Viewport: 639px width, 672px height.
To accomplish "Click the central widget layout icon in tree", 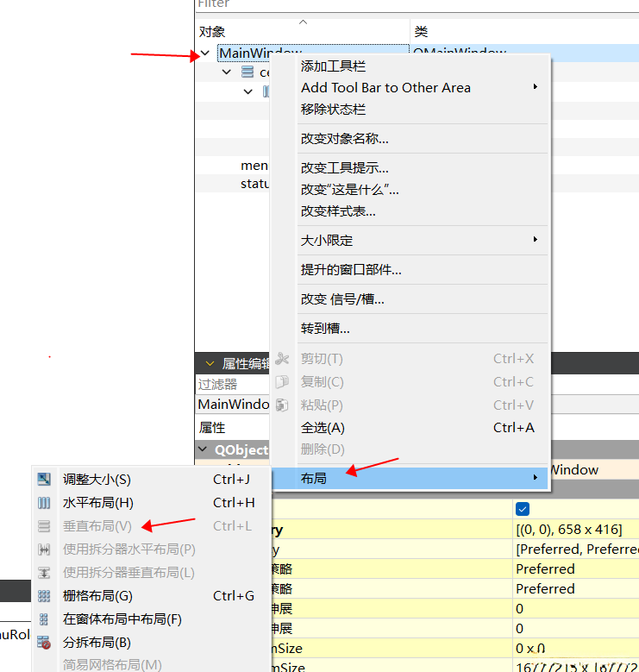I will point(247,72).
